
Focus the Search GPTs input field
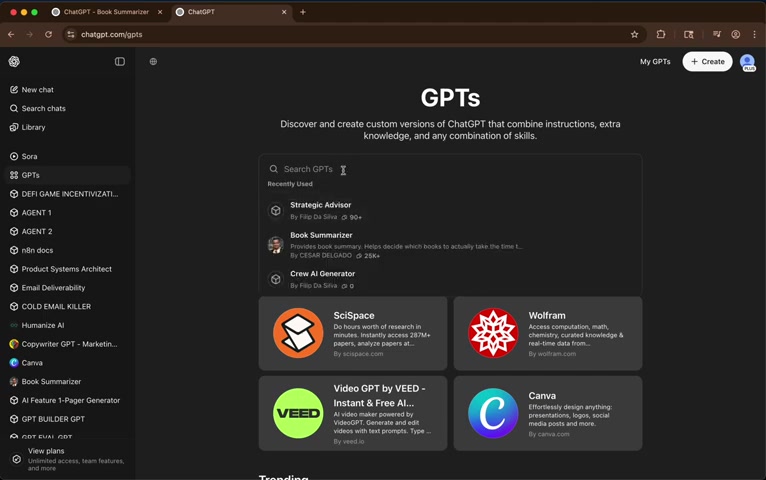450,169
